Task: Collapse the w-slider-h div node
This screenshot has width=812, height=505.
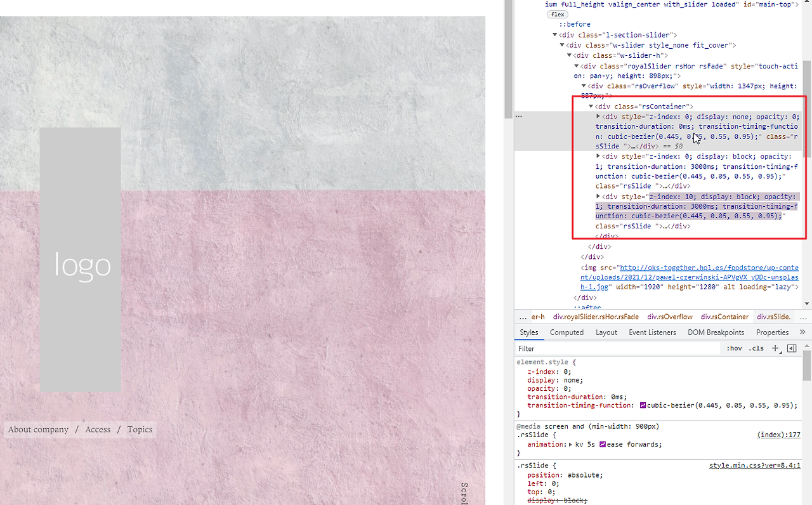Action: [x=570, y=55]
